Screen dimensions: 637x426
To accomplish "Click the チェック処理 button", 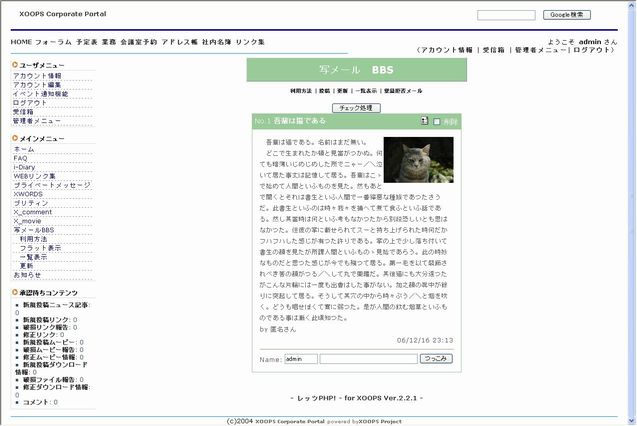I will pyautogui.click(x=355, y=107).
